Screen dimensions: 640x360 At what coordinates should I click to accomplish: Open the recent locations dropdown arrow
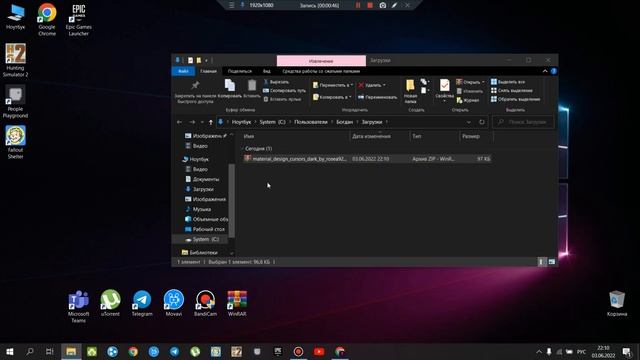pos(202,122)
